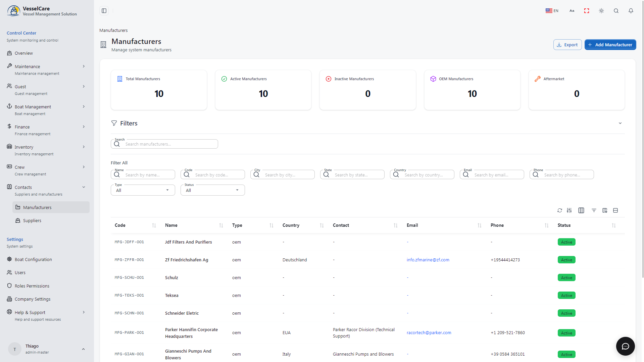Screen dimensions: 644x362
Task: Toggle row density icon in table toolbar
Action: [615, 210]
